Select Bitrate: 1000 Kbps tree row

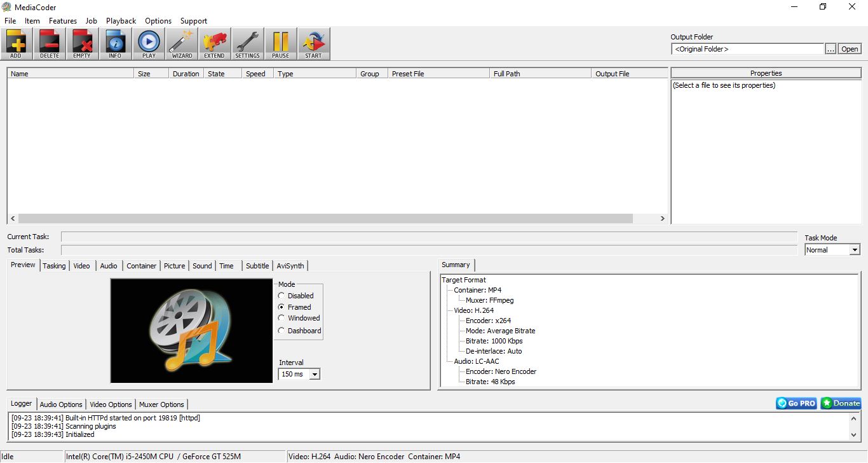(494, 341)
